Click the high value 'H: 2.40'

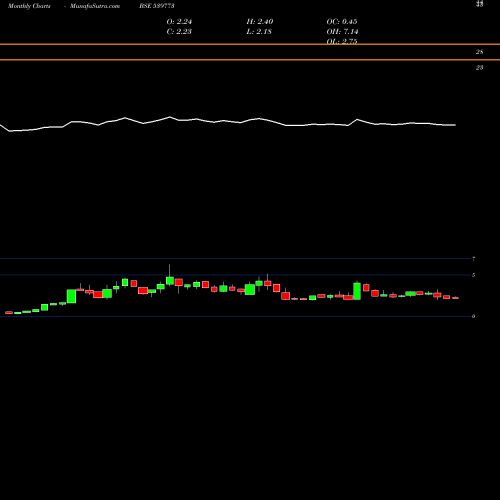(260, 22)
